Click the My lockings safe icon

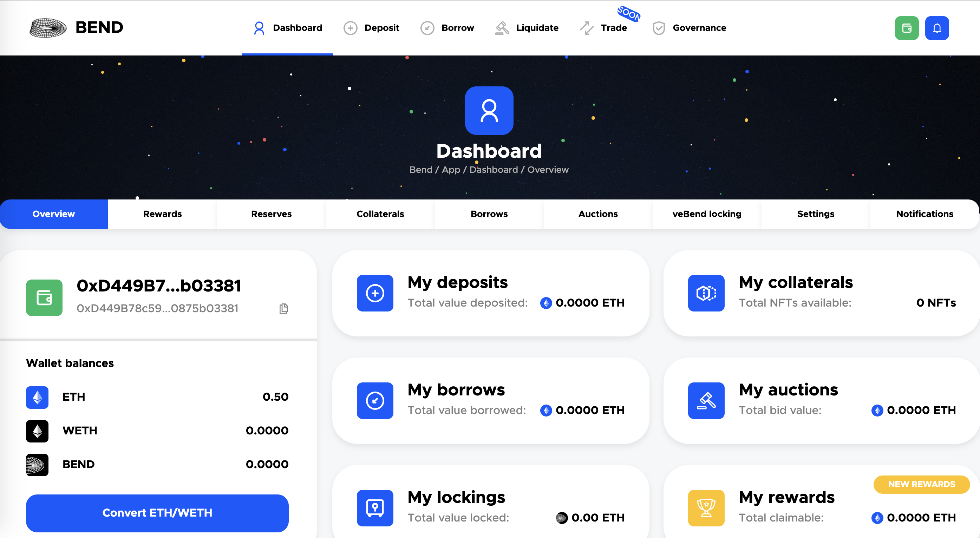point(375,507)
